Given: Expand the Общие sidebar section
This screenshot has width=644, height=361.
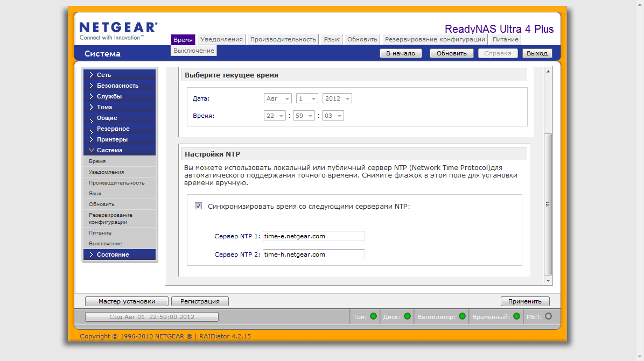Looking at the screenshot, I should click(x=120, y=118).
